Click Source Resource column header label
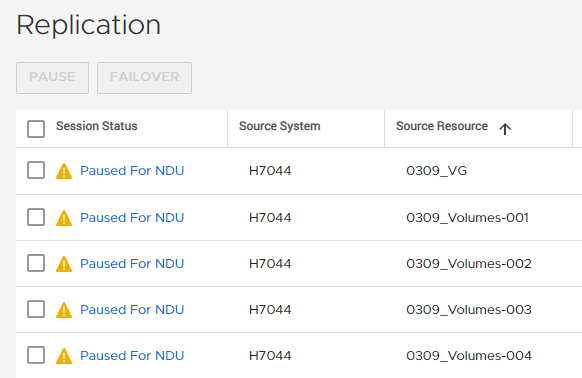The height and width of the screenshot is (378, 582). pos(442,126)
